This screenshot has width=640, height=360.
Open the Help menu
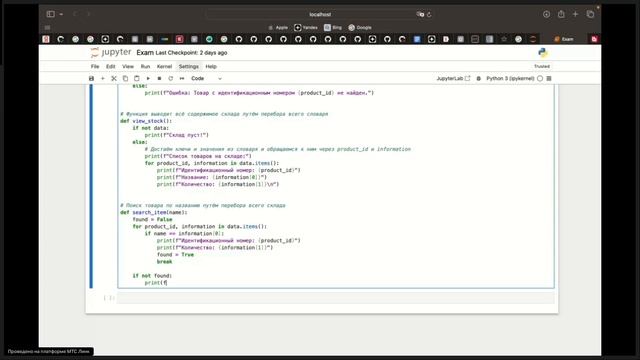(x=211, y=67)
